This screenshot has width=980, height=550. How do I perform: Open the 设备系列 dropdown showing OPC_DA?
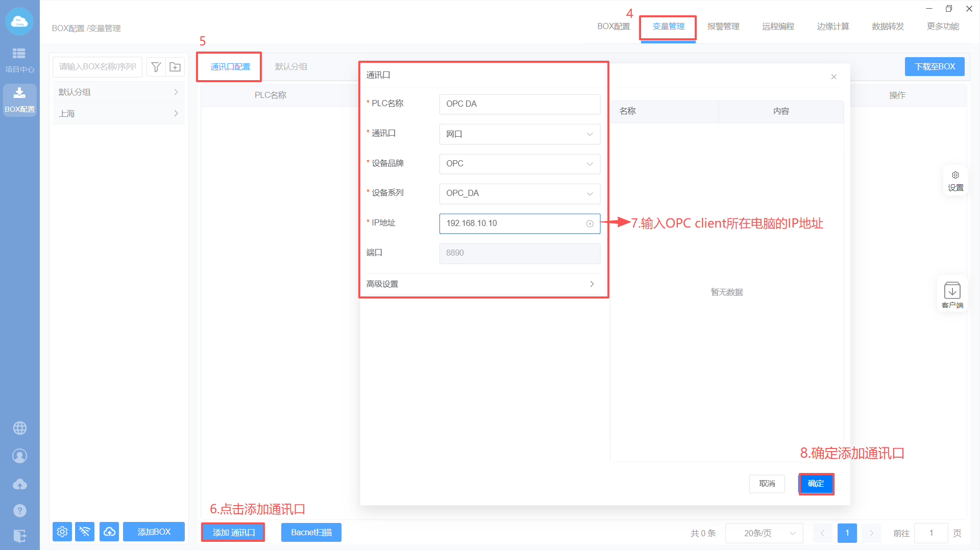click(x=519, y=193)
